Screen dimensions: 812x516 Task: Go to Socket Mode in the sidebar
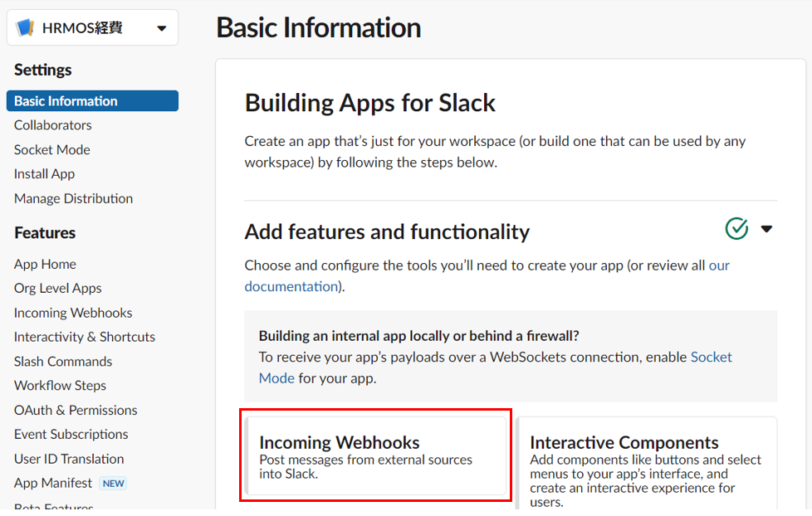[x=51, y=149]
